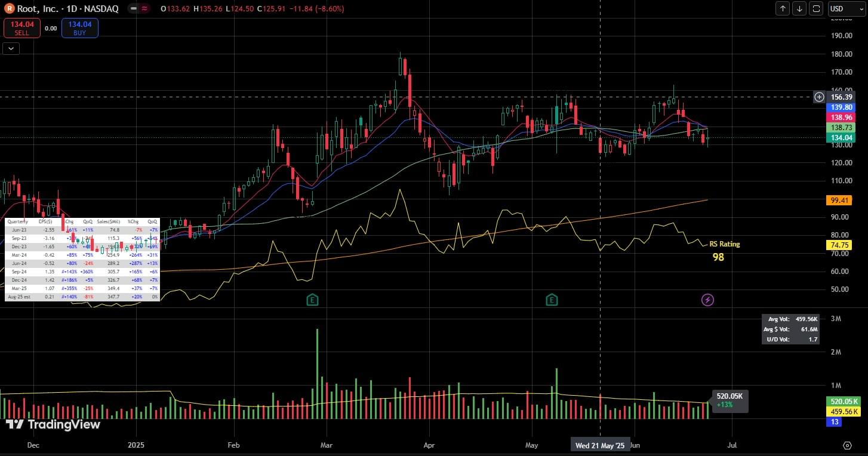Click the Apr label on the time axis
868x456 pixels.
(428, 445)
